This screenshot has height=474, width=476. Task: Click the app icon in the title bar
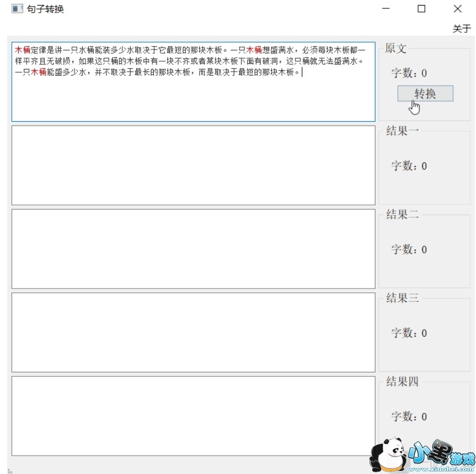coord(17,9)
